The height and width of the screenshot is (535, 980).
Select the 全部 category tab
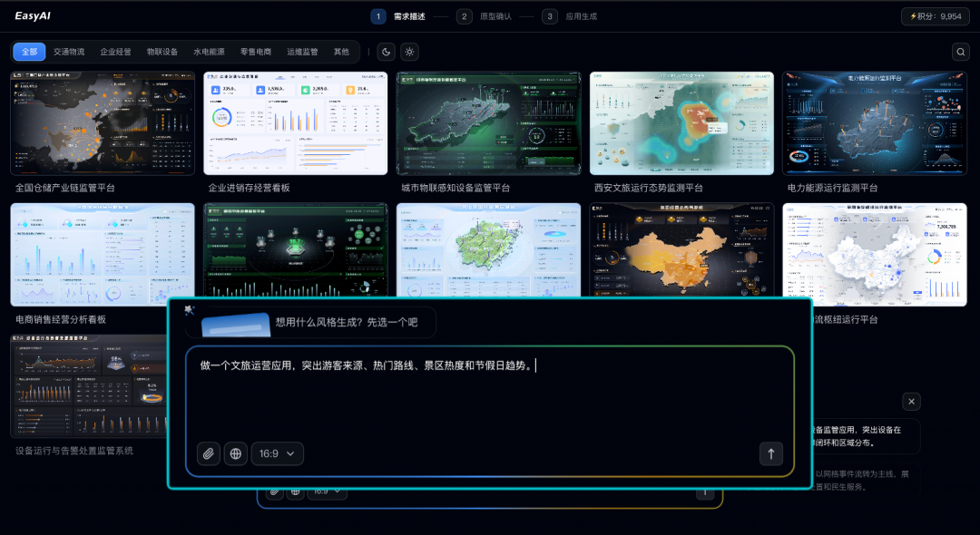[29, 52]
